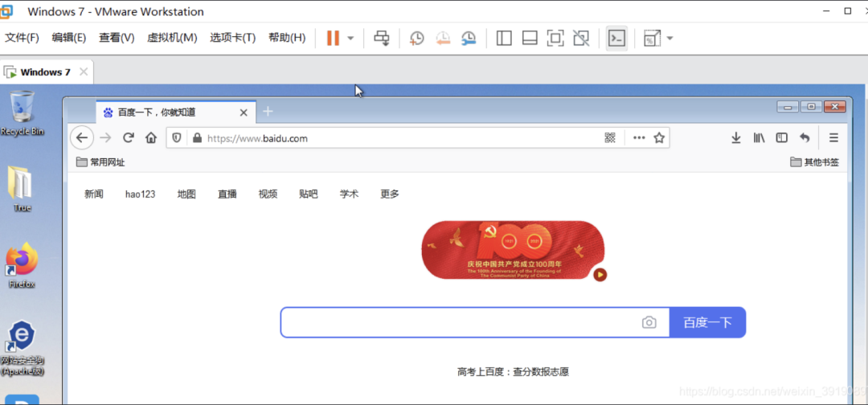Open the 贴吧 link on Baidu
This screenshot has width=868, height=405.
(x=309, y=194)
